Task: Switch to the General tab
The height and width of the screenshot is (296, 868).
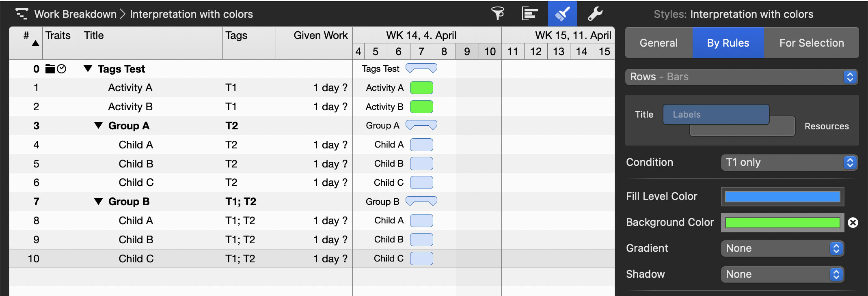Action: [659, 43]
